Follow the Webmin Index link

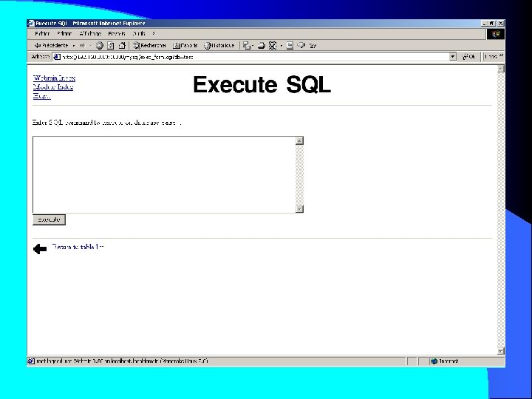click(54, 78)
